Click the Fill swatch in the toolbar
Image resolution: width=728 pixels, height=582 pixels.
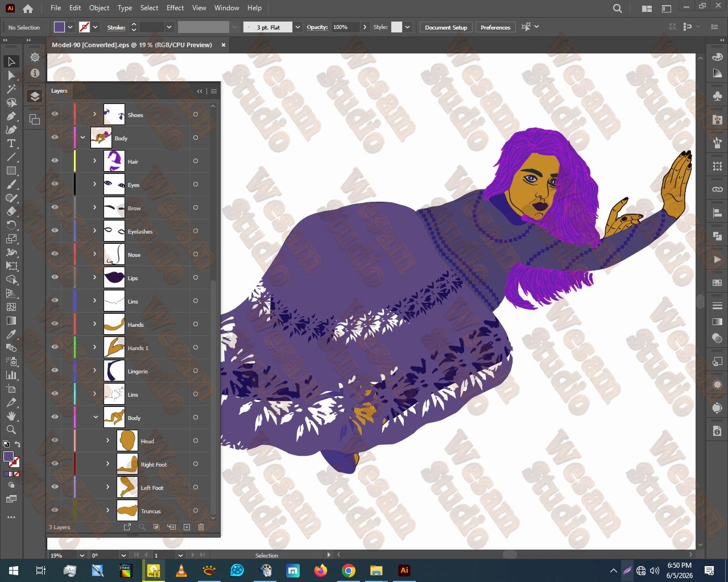pos(8,456)
